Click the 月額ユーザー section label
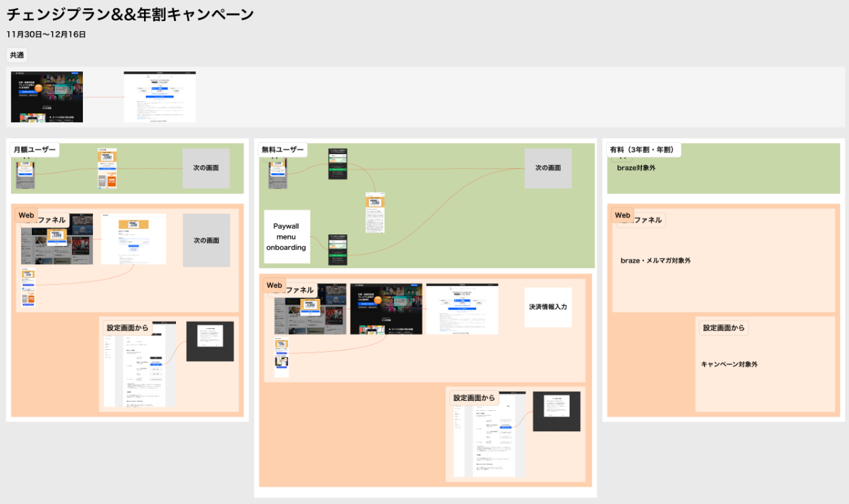 click(x=35, y=149)
